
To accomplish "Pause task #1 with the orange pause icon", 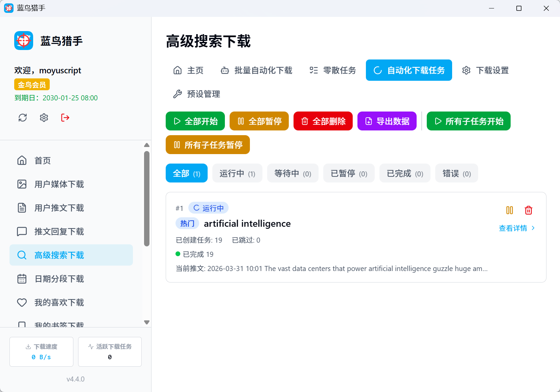I will click(509, 210).
